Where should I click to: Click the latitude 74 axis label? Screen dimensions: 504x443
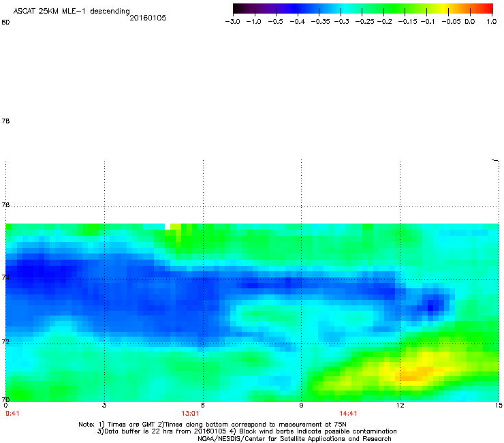click(5, 277)
